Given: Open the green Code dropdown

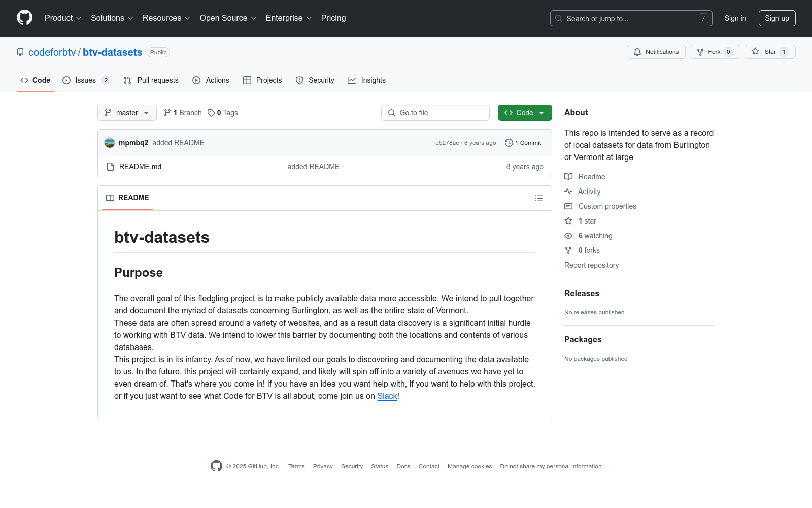Looking at the screenshot, I should [525, 113].
